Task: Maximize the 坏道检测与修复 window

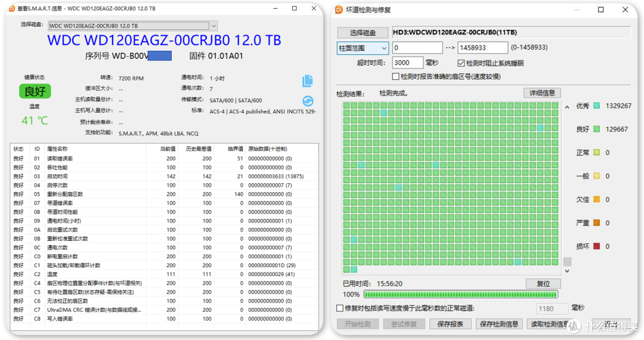Action: [600, 10]
